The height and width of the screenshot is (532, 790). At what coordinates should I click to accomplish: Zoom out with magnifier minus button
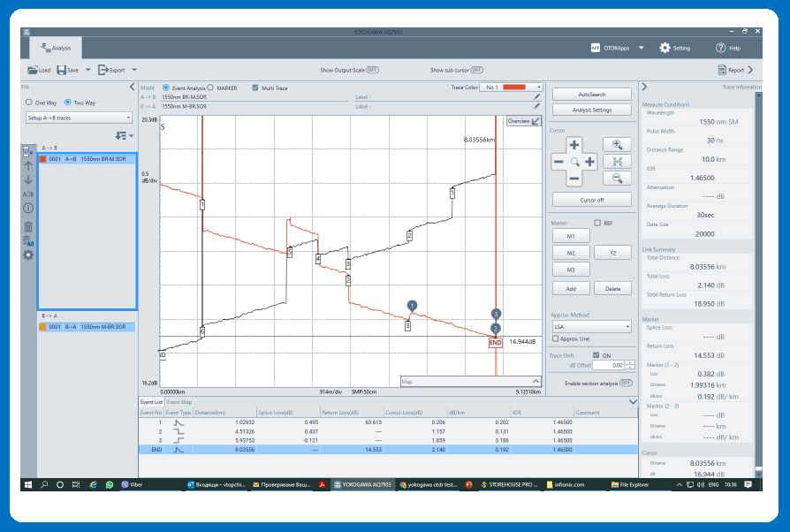coord(617,178)
